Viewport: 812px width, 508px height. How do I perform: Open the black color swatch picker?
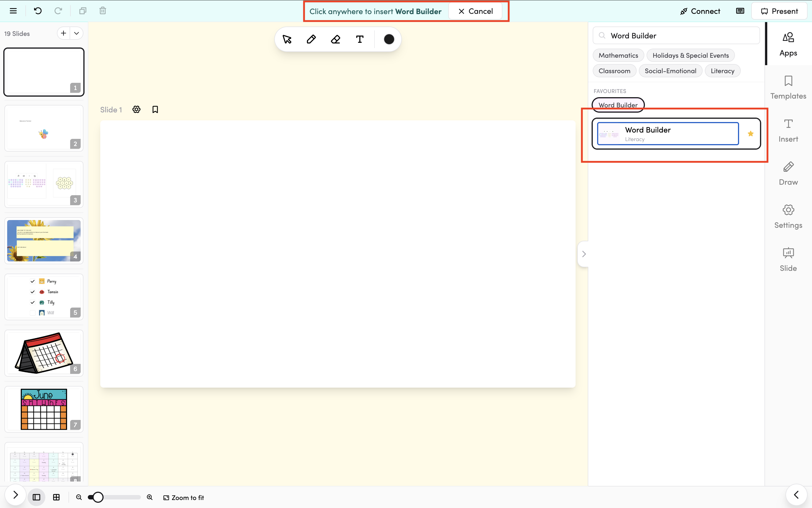(389, 40)
